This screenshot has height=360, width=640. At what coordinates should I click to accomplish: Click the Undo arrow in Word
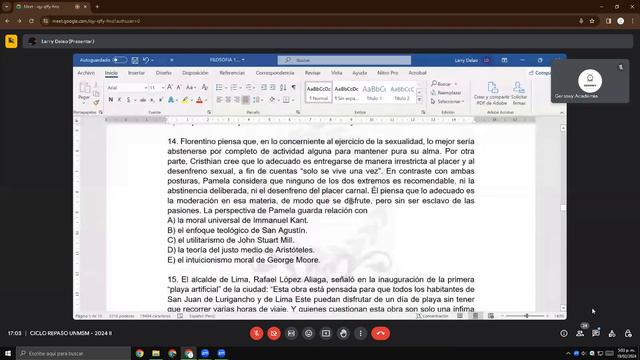146,60
